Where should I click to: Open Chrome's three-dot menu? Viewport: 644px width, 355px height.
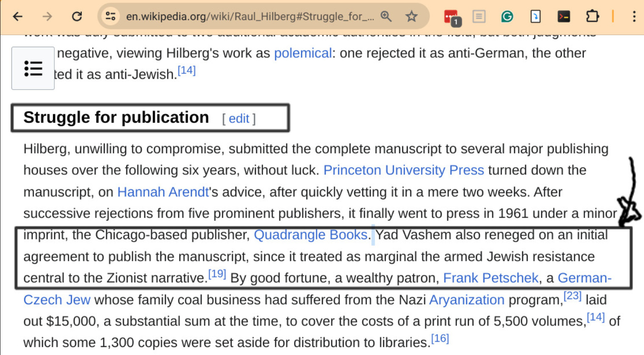click(x=634, y=17)
